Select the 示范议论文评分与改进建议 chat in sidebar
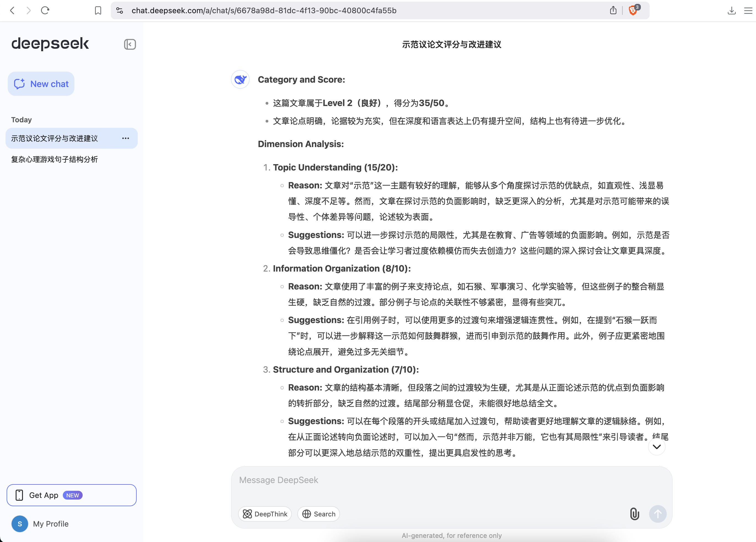 (x=54, y=138)
